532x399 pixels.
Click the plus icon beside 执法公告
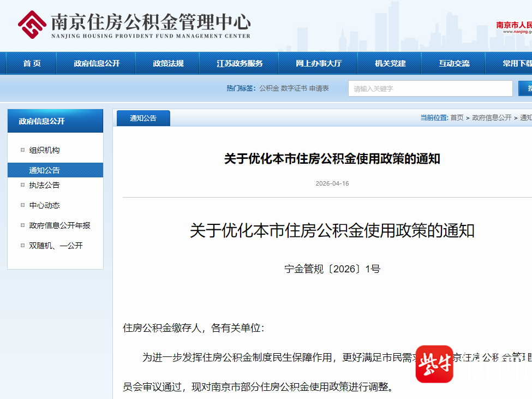point(22,185)
